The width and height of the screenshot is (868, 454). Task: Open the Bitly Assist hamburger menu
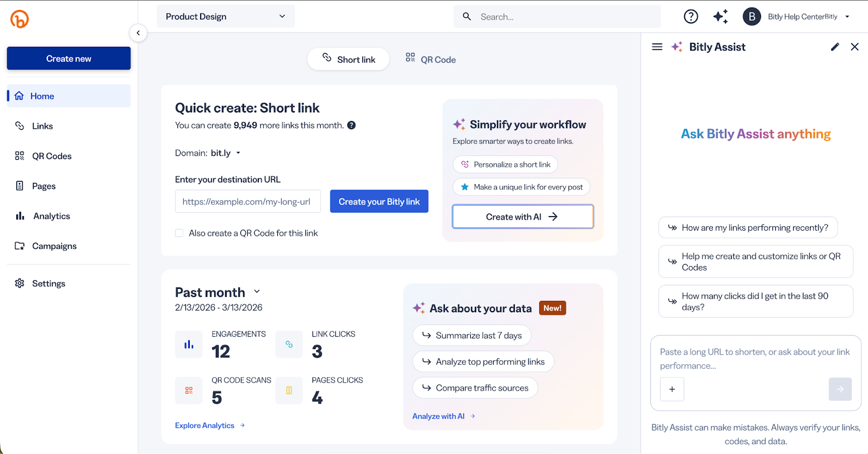(657, 47)
